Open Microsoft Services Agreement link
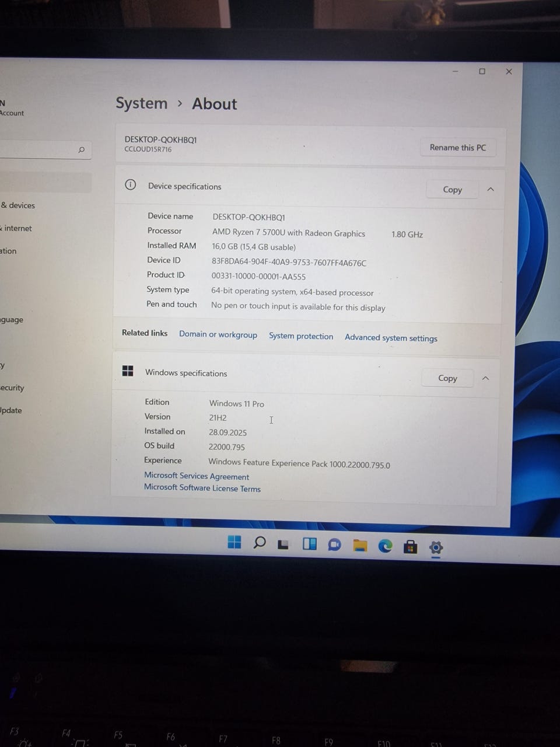560x747 pixels. (x=197, y=476)
